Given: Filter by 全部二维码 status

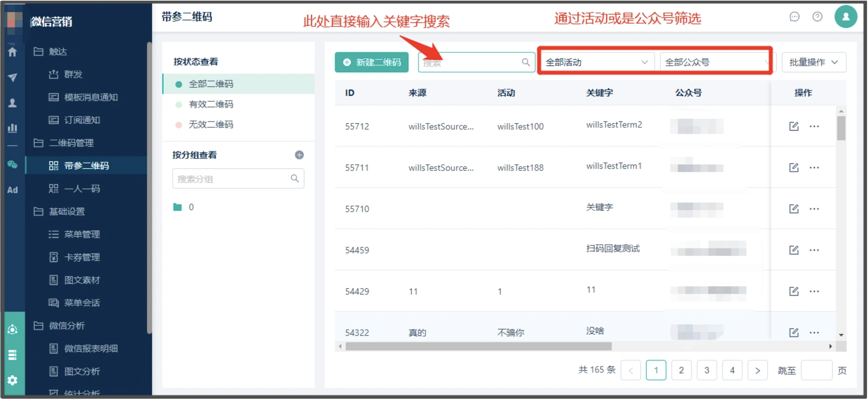Looking at the screenshot, I should [x=238, y=84].
